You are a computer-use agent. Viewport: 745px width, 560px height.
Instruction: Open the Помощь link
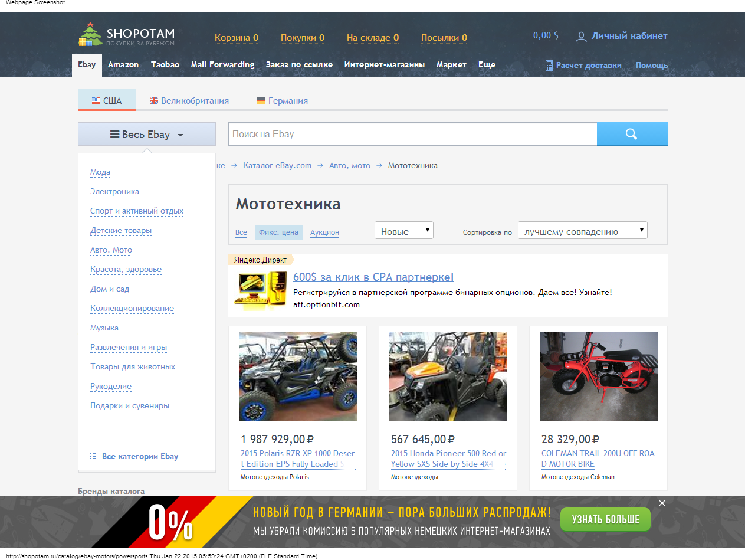652,66
